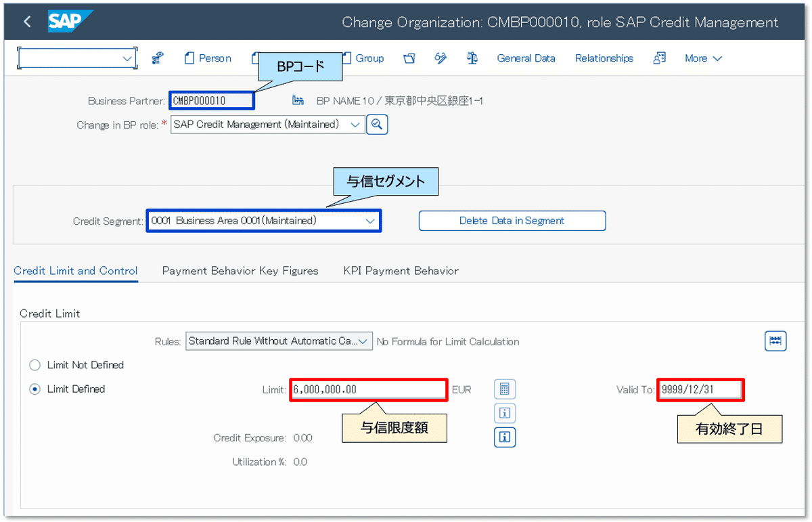Go back using the header arrow

click(27, 22)
